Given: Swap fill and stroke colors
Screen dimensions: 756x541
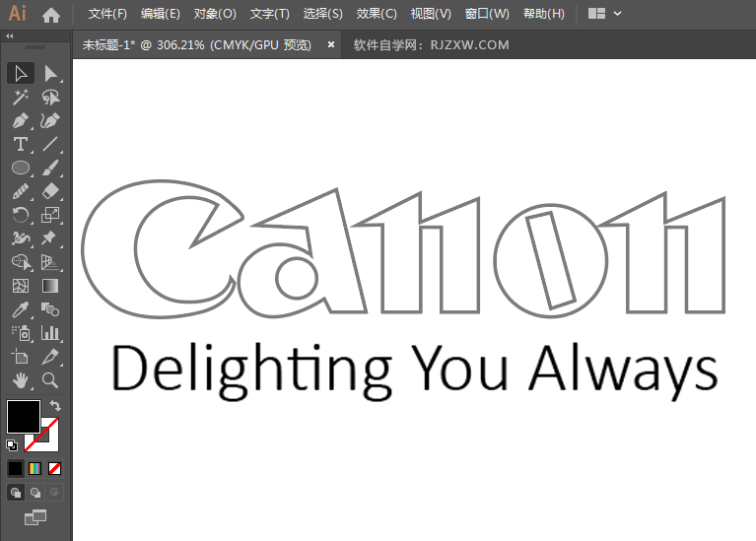Looking at the screenshot, I should click(x=55, y=406).
